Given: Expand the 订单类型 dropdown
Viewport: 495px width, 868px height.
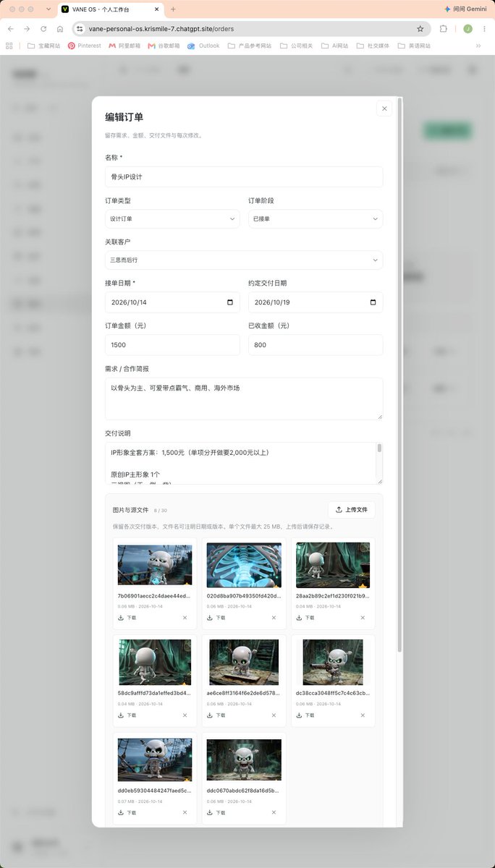Looking at the screenshot, I should point(172,218).
